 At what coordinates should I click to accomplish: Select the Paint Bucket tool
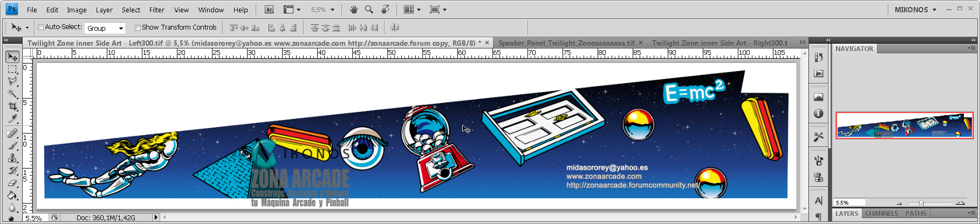pos(12,195)
